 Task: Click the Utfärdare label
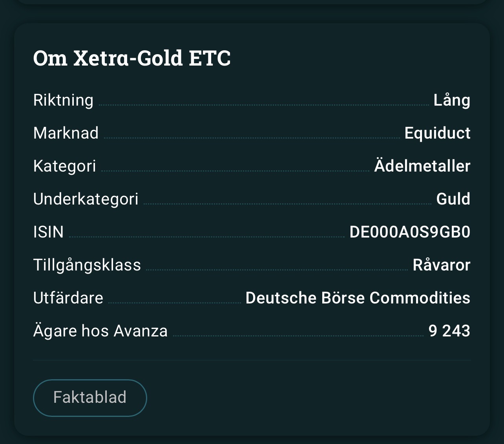coord(68,298)
